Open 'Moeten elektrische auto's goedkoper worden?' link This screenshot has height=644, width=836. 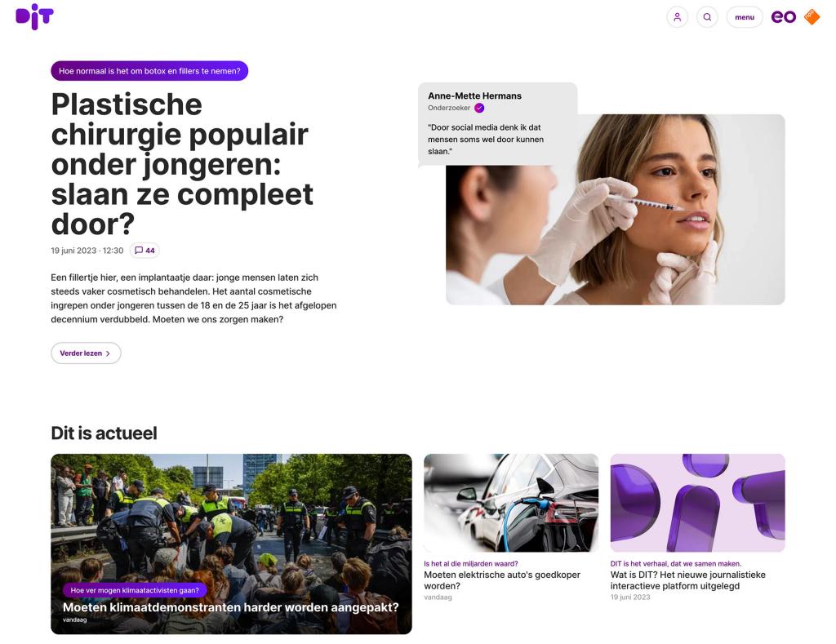point(502,580)
